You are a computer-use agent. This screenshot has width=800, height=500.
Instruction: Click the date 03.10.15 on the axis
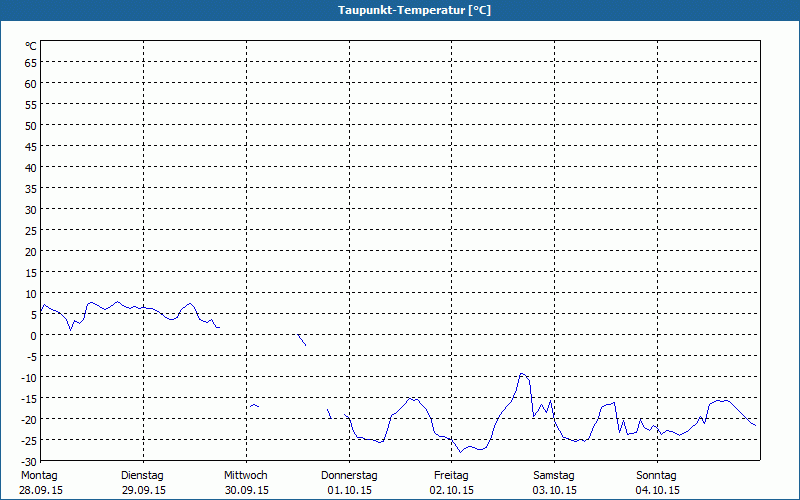pyautogui.click(x=555, y=490)
